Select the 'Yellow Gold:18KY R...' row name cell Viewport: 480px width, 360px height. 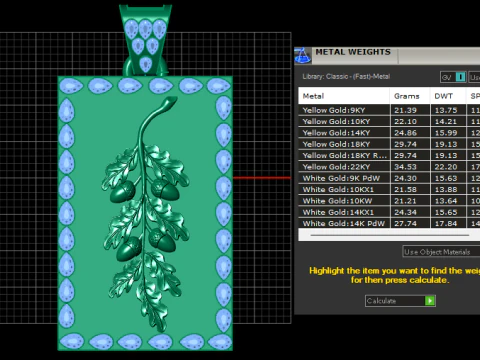(344, 156)
